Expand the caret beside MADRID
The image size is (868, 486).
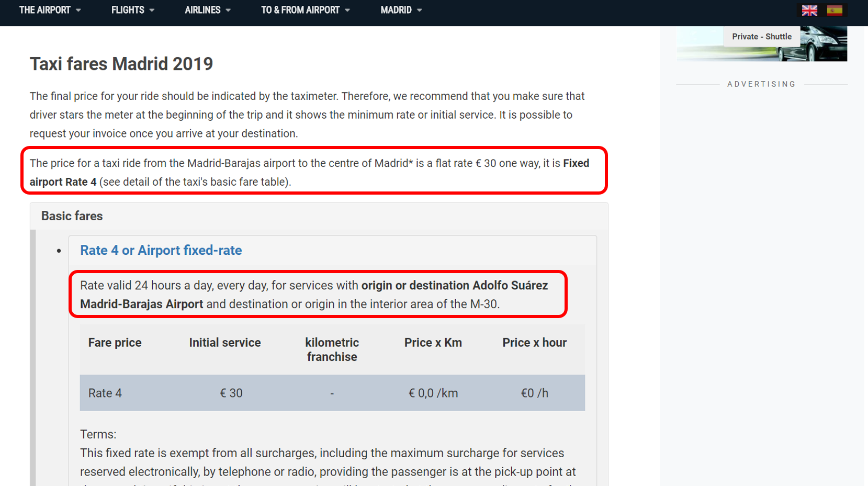coord(420,10)
